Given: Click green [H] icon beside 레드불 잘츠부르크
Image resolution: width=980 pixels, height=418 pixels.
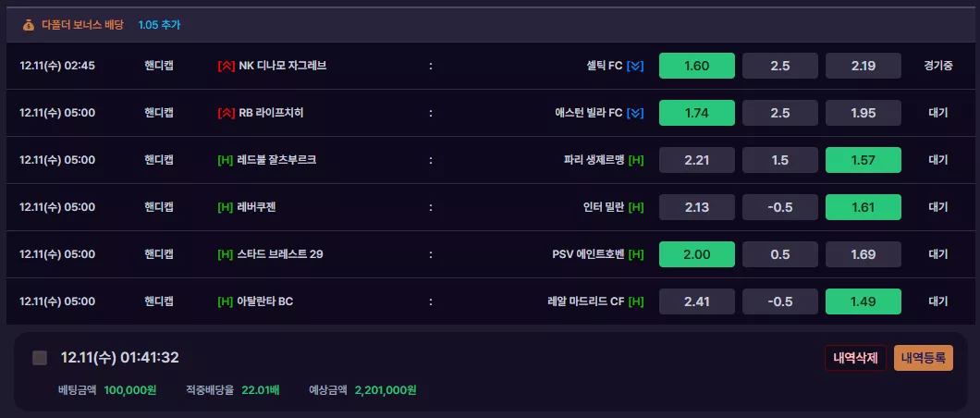Looking at the screenshot, I should pyautogui.click(x=225, y=160).
